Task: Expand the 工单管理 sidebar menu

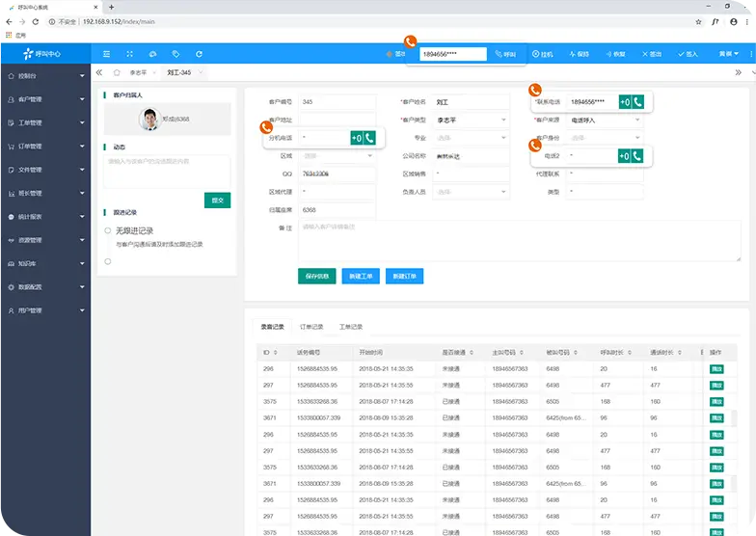Action: pos(45,123)
